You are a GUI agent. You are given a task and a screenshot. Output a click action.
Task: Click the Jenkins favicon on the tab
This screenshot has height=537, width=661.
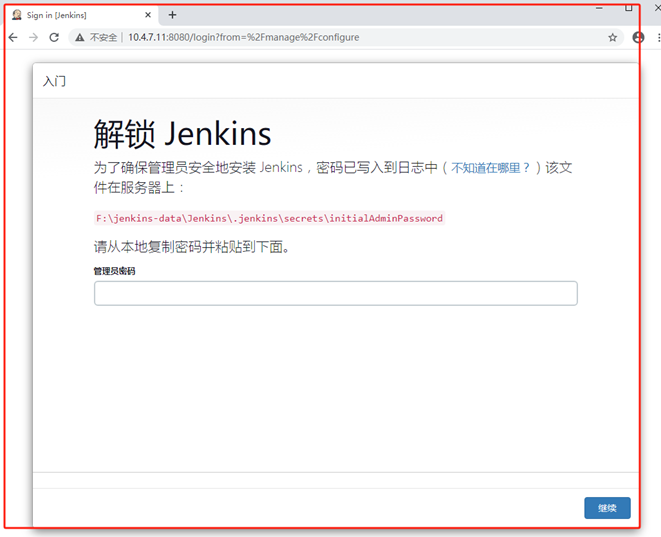17,15
